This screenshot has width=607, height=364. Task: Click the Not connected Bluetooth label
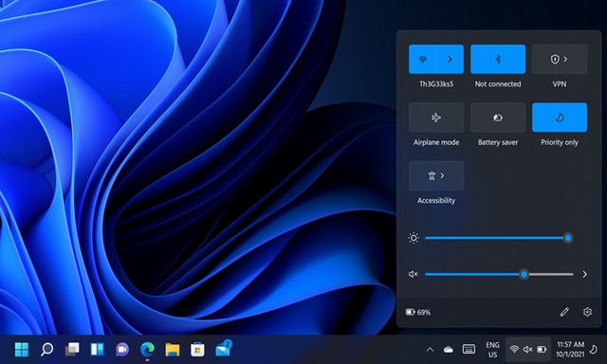(498, 84)
